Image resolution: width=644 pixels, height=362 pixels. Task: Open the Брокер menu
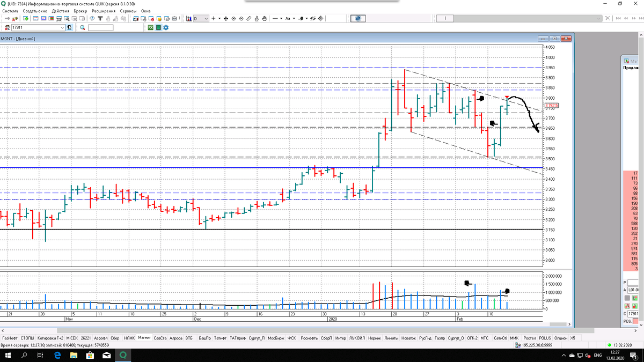tap(80, 11)
